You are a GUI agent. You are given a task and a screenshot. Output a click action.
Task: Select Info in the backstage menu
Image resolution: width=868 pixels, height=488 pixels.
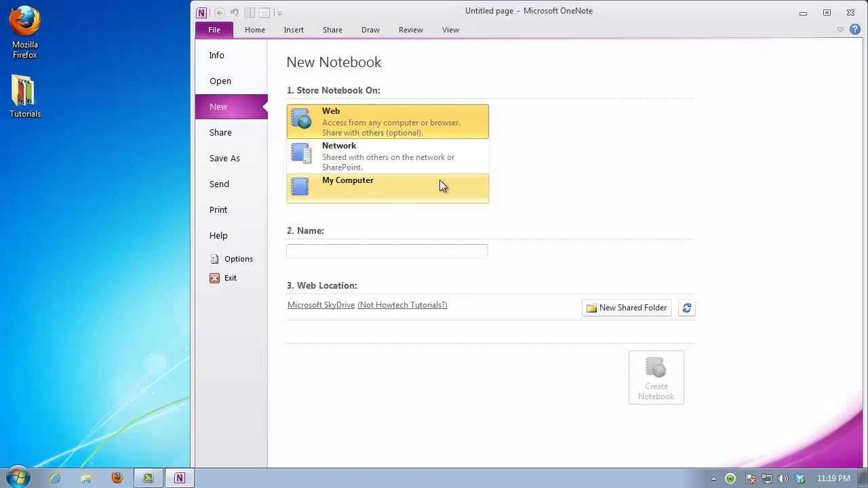point(231,56)
